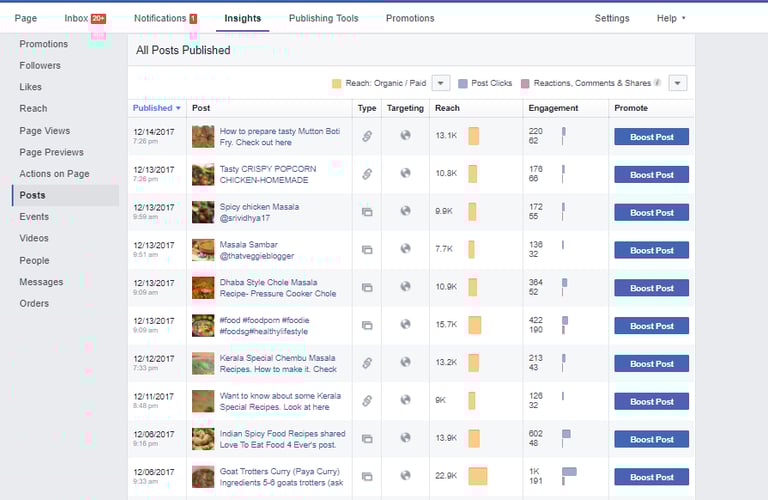768x500 pixels.
Task: Boost the Goat Trotters Curry post
Action: point(651,477)
